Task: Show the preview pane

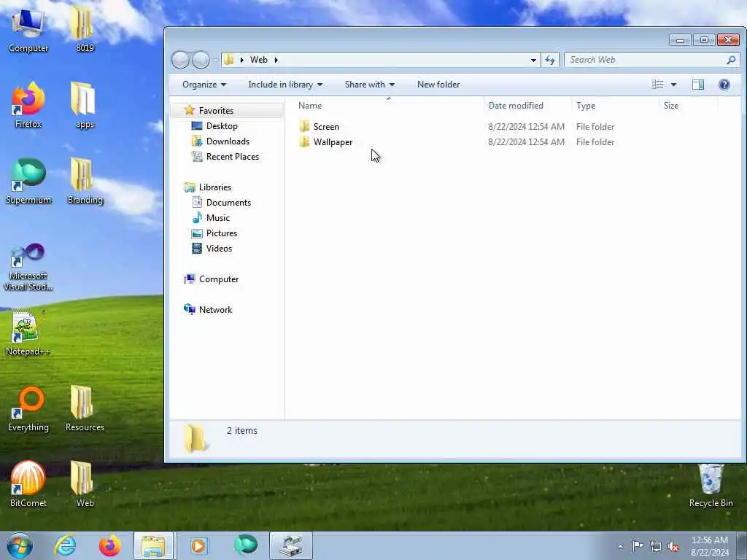Action: click(x=698, y=85)
